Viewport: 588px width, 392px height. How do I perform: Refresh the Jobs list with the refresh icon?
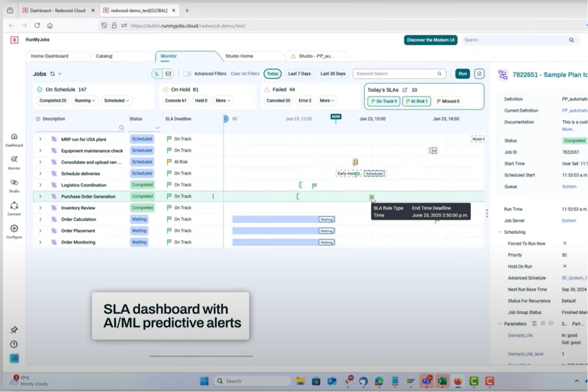pyautogui.click(x=52, y=73)
